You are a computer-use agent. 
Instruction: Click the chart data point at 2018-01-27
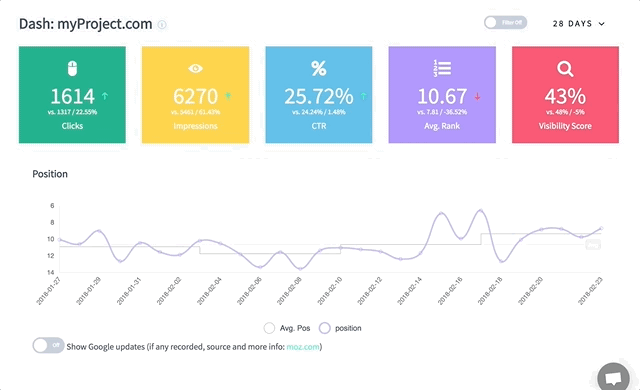[60, 240]
